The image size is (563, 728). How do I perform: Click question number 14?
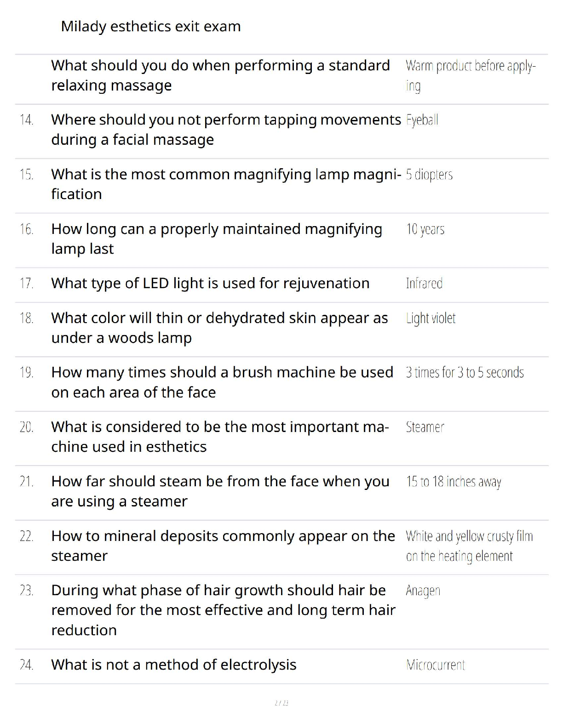click(x=27, y=120)
